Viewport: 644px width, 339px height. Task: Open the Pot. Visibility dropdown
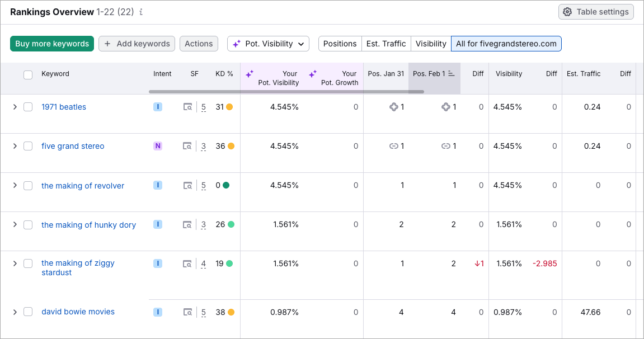pos(268,43)
